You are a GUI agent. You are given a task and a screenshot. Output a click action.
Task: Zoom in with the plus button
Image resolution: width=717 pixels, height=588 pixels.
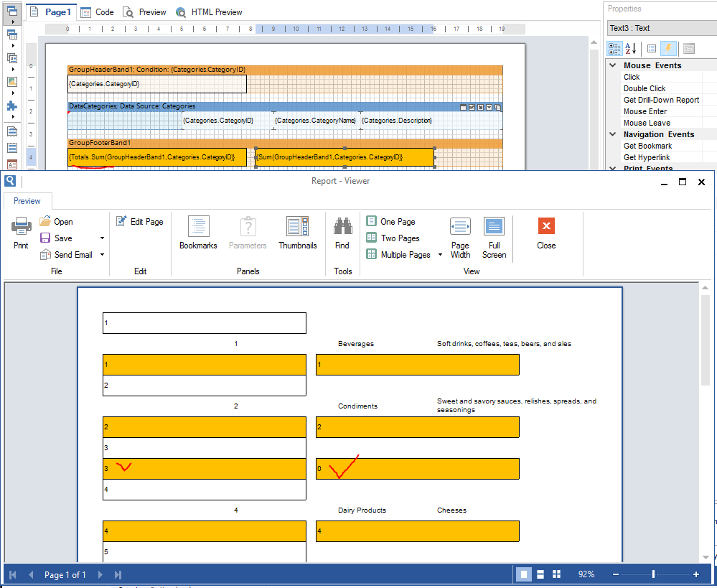[696, 574]
